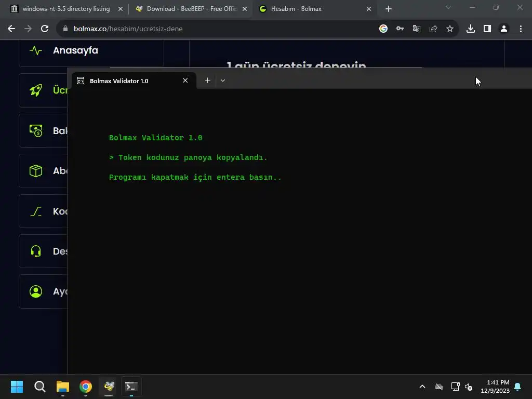
Task: Open the clock showing 1:41 PM
Action: [495, 387]
